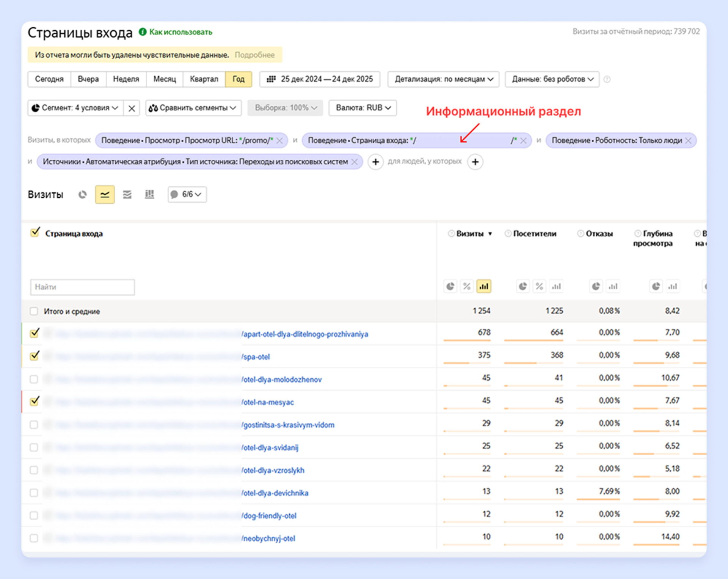The width and height of the screenshot is (728, 579).
Task: Toggle the Итого и средние checkbox
Action: (x=34, y=312)
